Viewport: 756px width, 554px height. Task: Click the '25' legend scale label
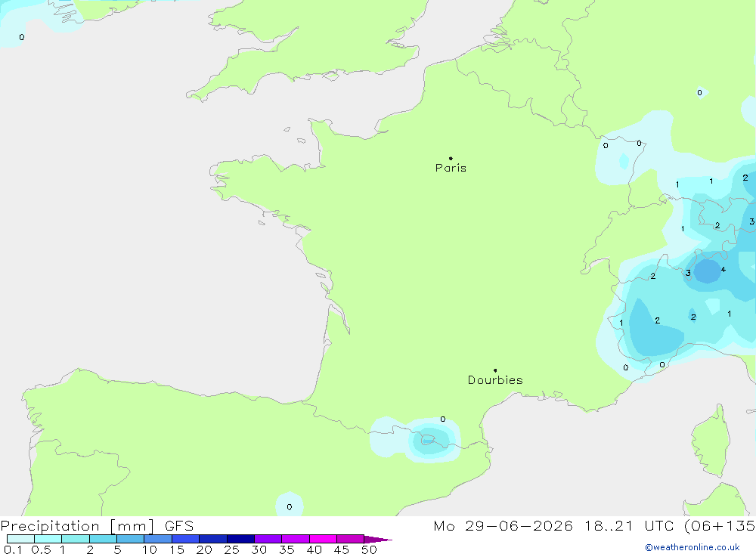[231, 549]
